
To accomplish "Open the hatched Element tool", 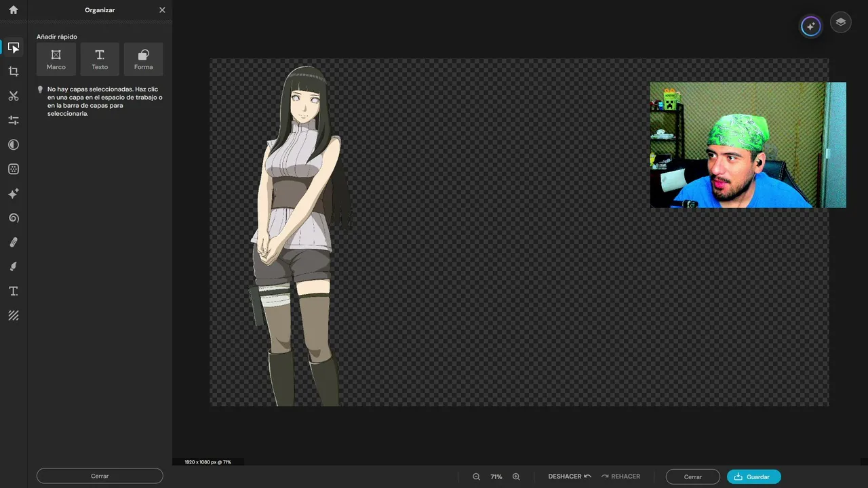I will point(14,315).
